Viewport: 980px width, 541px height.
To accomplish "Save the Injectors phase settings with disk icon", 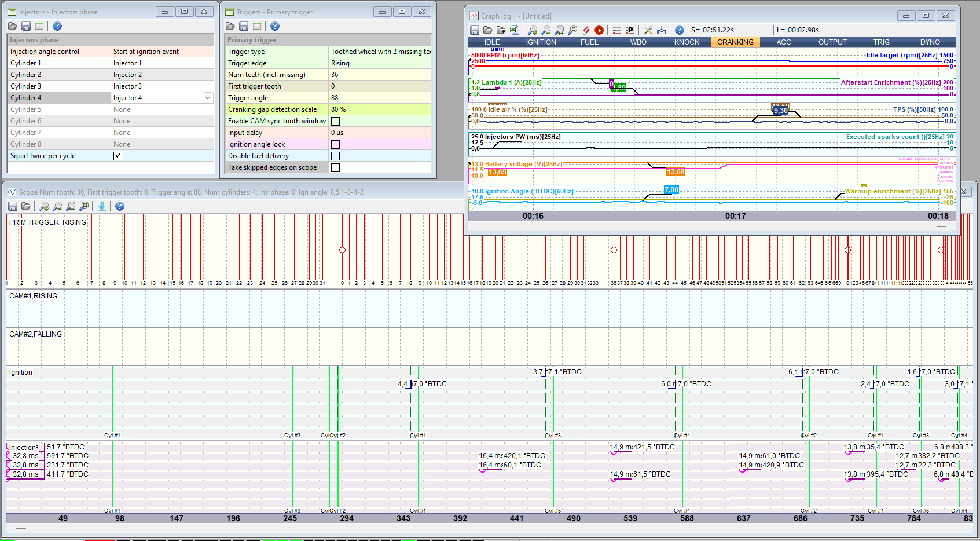I will click(26, 26).
